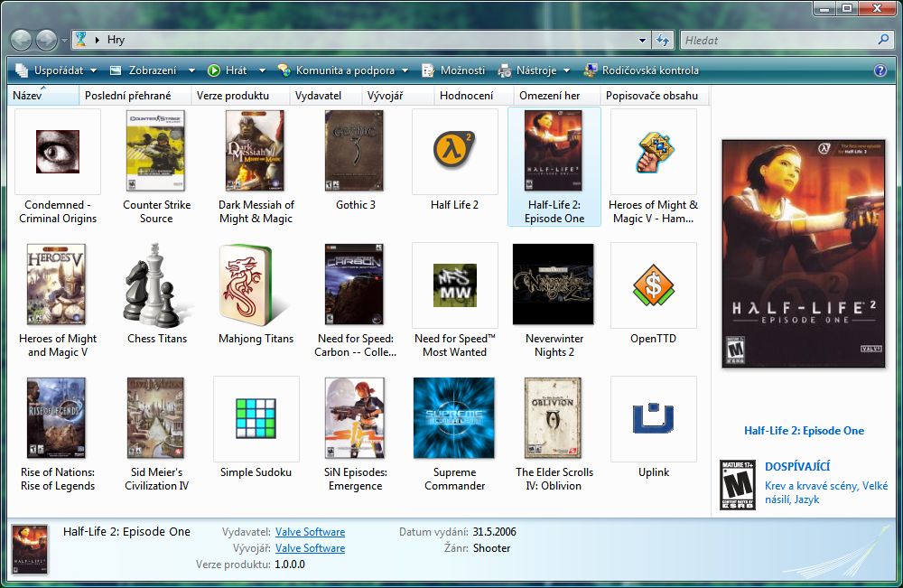Select the Neverwinter Nights 2 icon

pos(553,285)
